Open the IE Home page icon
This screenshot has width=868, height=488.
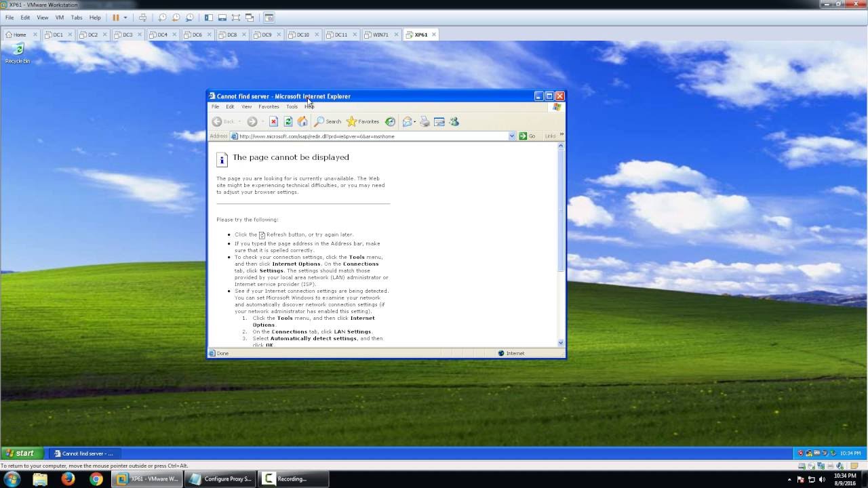point(302,121)
